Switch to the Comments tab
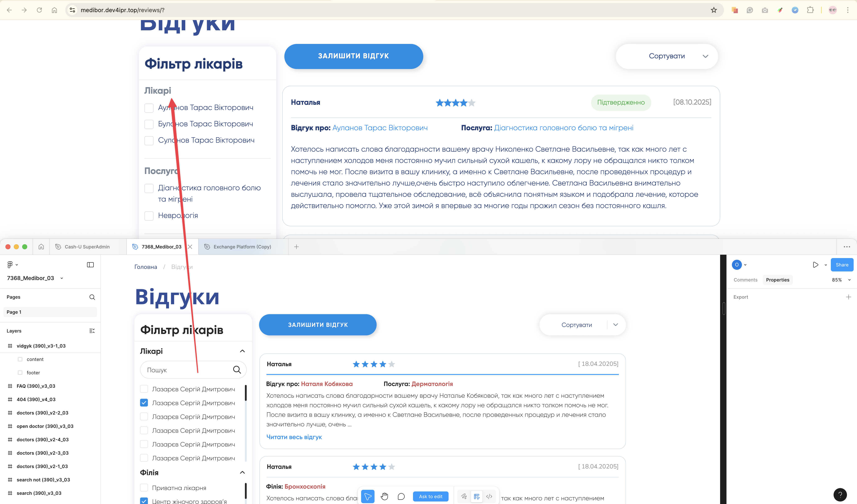This screenshot has width=857, height=504. (745, 280)
